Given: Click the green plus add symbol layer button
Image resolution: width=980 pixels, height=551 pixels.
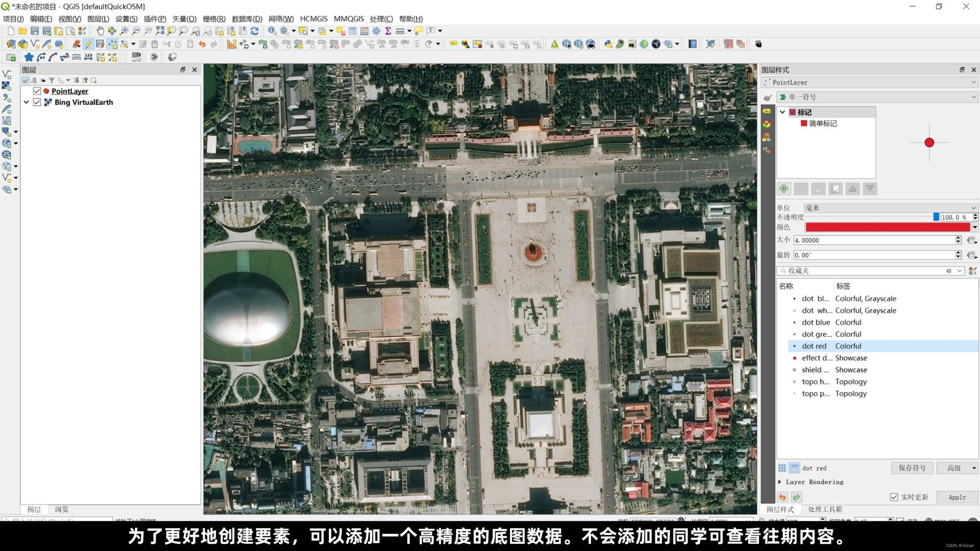Looking at the screenshot, I should [x=784, y=188].
